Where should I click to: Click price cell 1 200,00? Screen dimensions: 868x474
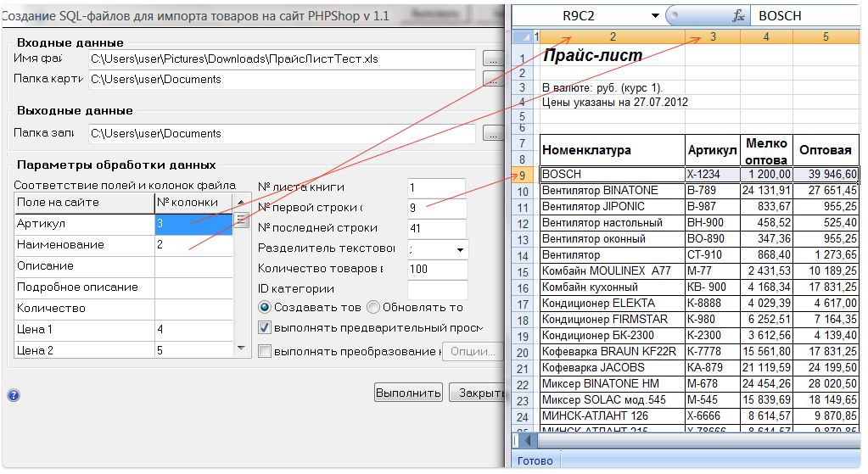coord(767,175)
